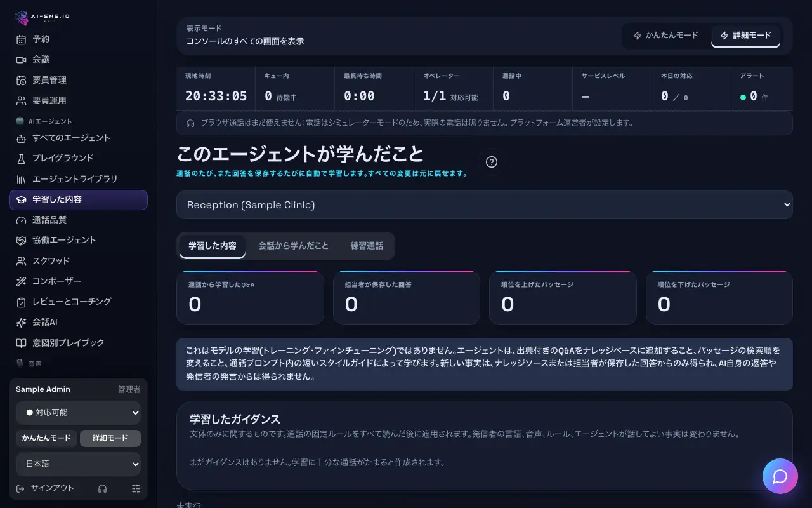Image resolution: width=812 pixels, height=508 pixels.
Task: Open the レビューとコーチング sidebar link
Action: coord(78,302)
